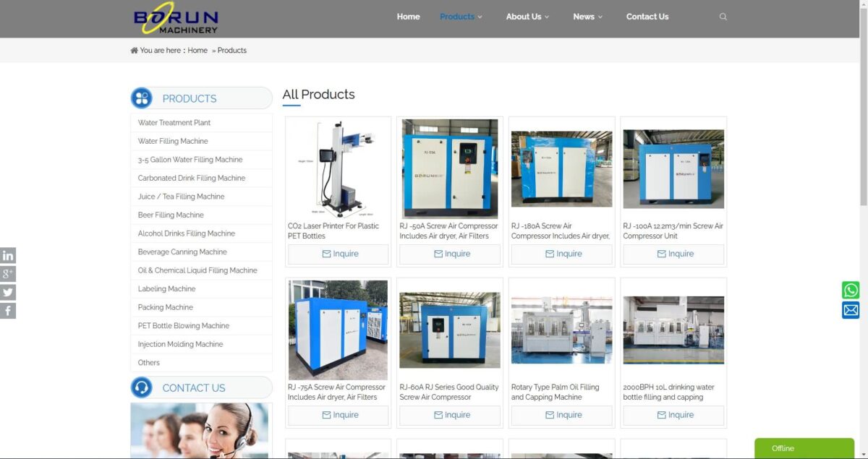The image size is (868, 459).
Task: Click the LinkedIn share icon
Action: pos(8,255)
